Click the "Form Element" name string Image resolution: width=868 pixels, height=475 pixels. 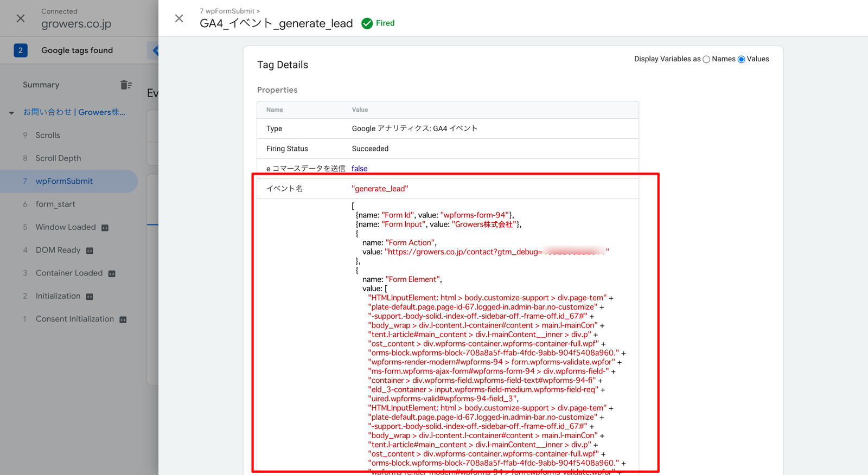click(x=413, y=280)
